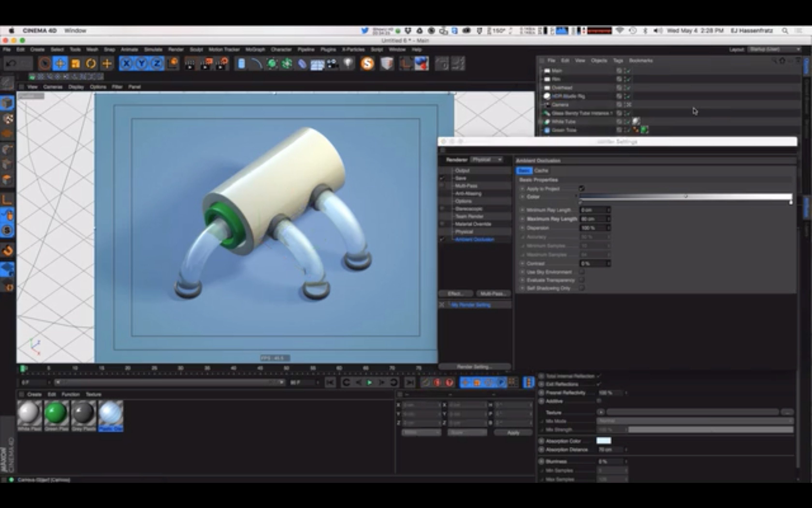
Task: Click the orange S plugin icon
Action: click(367, 63)
